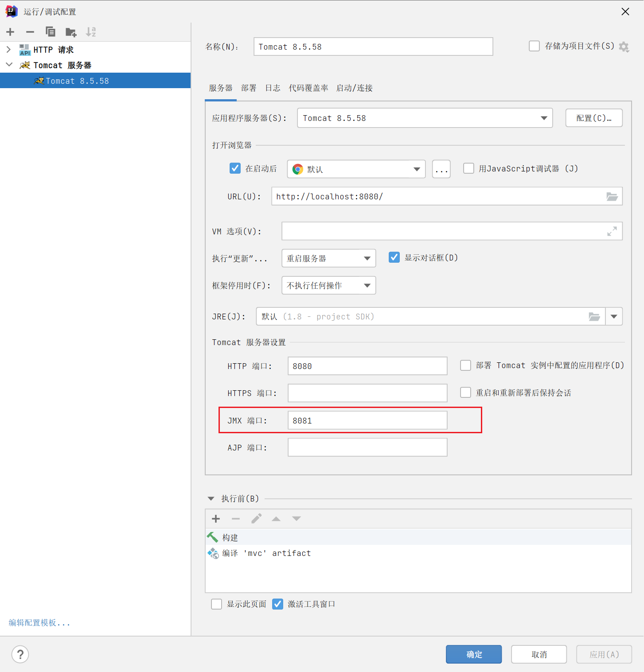The width and height of the screenshot is (644, 672).
Task: Select the HTTP 请求 tree item
Action: (x=95, y=50)
